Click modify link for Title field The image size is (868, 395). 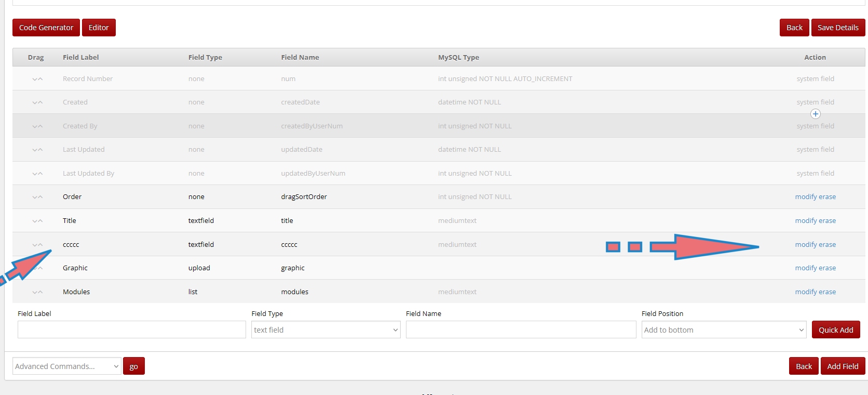click(806, 221)
